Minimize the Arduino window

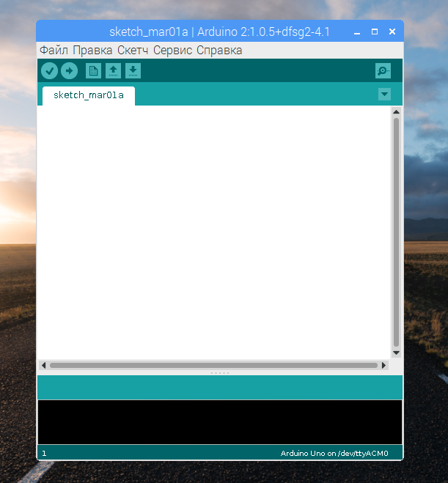[357, 32]
